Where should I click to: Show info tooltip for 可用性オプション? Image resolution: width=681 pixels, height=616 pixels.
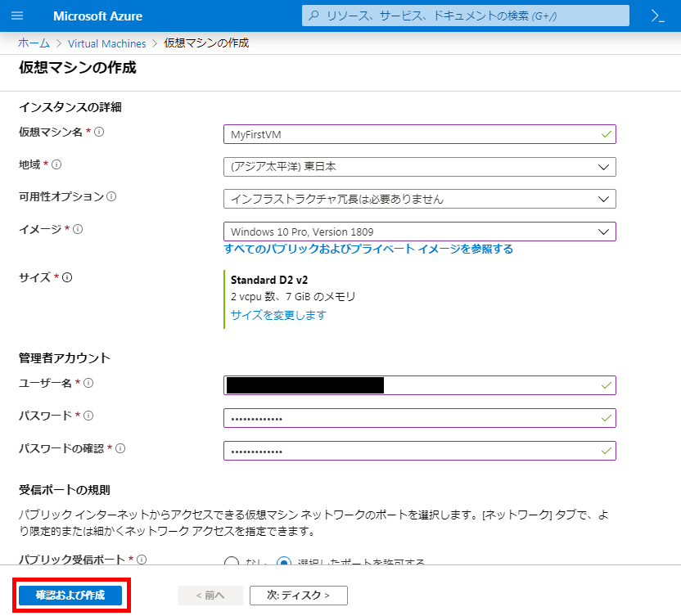(111, 196)
